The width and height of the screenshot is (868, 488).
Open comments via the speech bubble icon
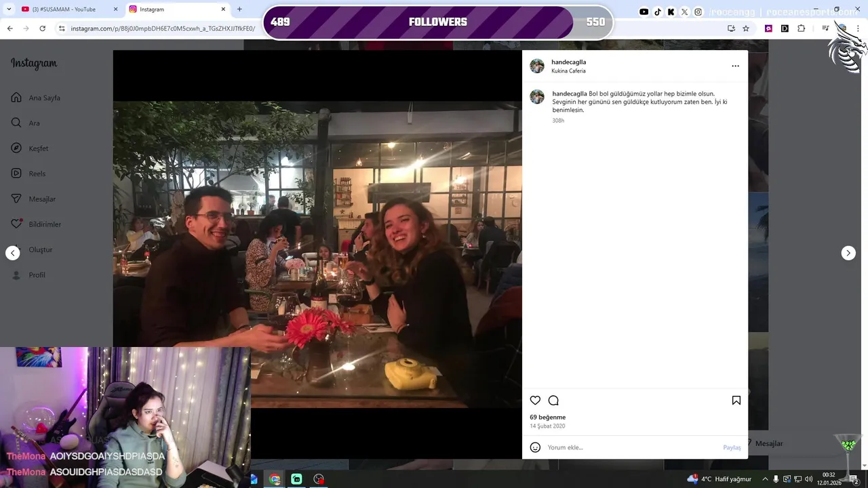coord(553,401)
